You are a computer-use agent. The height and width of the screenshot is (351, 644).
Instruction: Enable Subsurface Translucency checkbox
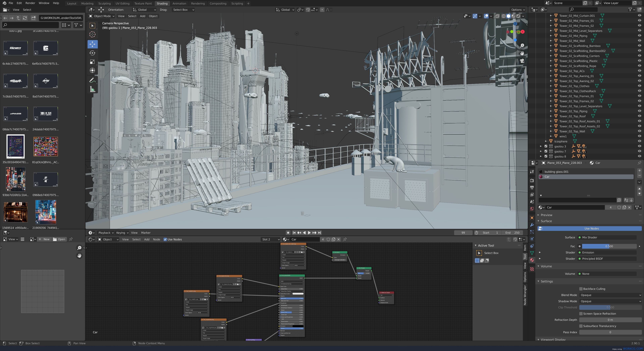[581, 326]
